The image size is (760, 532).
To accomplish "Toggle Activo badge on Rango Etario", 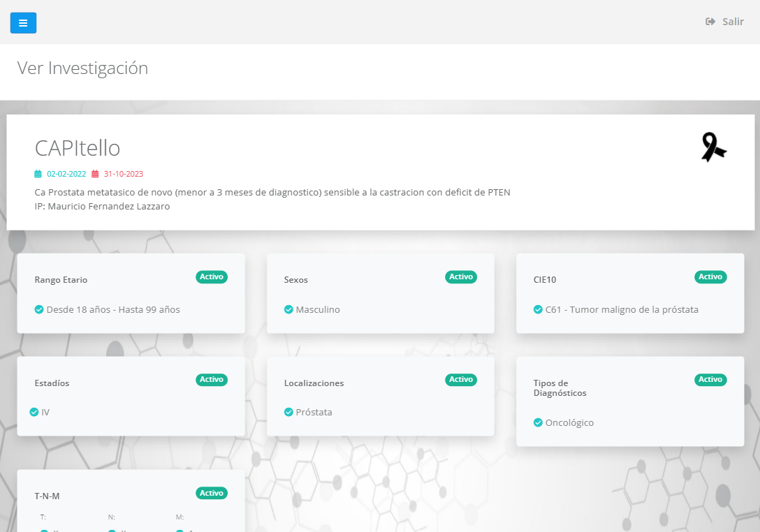I will click(212, 277).
